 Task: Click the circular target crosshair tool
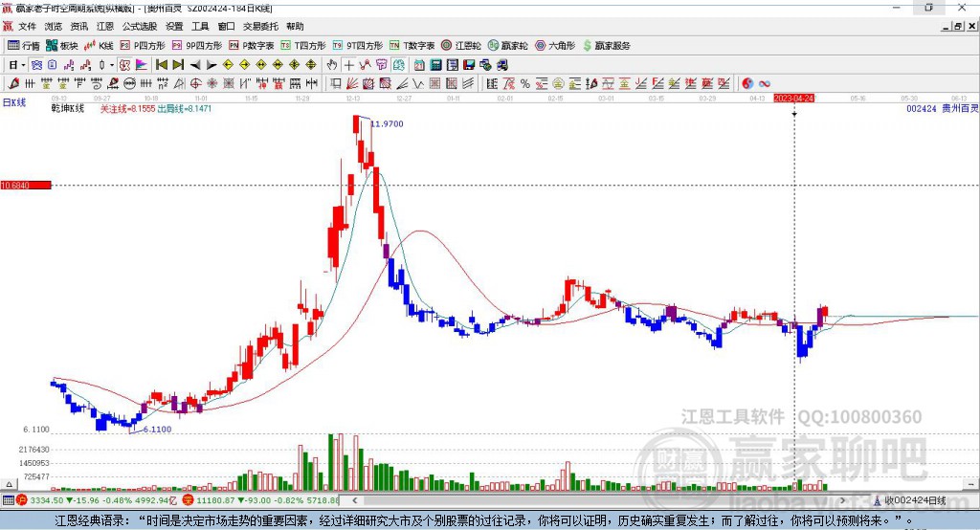pos(195,84)
